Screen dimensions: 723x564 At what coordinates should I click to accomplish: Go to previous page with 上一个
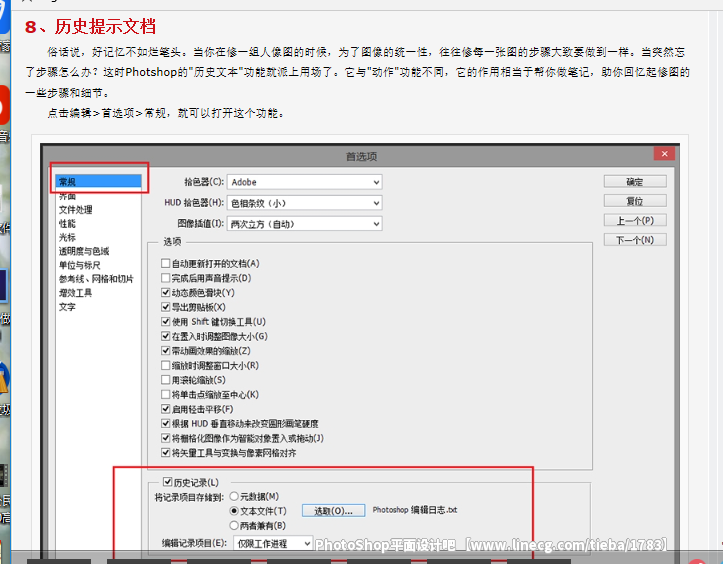635,220
